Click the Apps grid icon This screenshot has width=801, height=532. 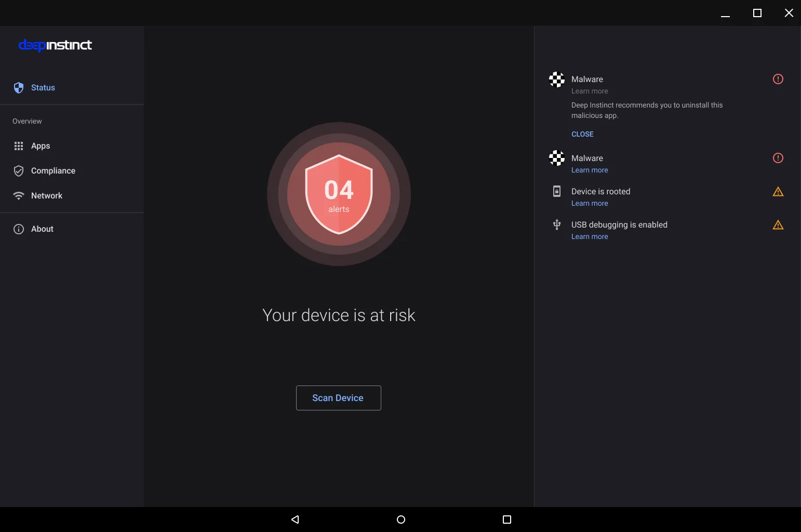point(19,146)
